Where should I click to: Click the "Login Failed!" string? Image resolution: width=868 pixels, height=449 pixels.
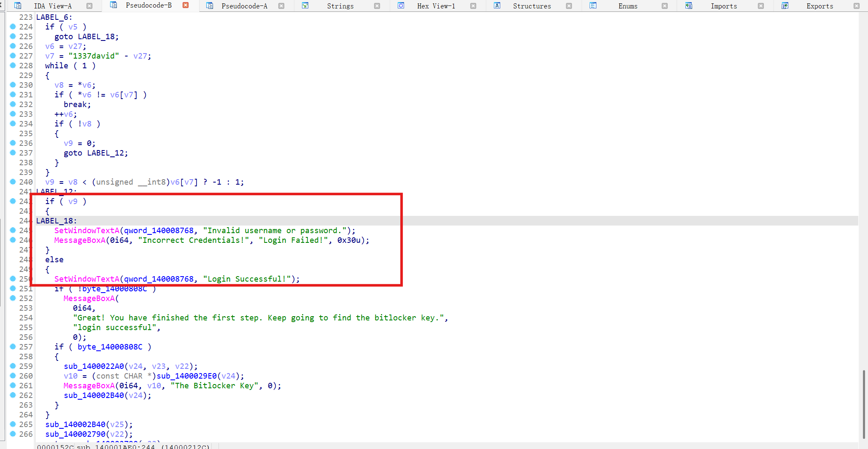coord(293,240)
